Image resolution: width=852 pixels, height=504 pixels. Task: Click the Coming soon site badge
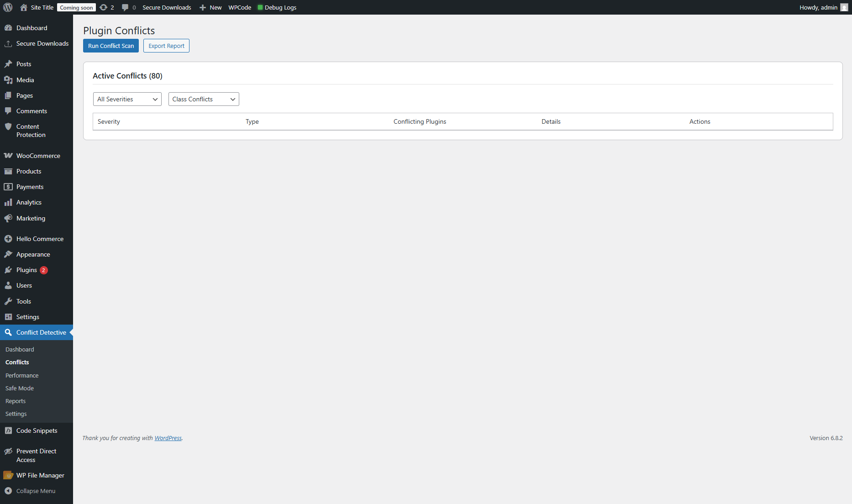(x=76, y=7)
